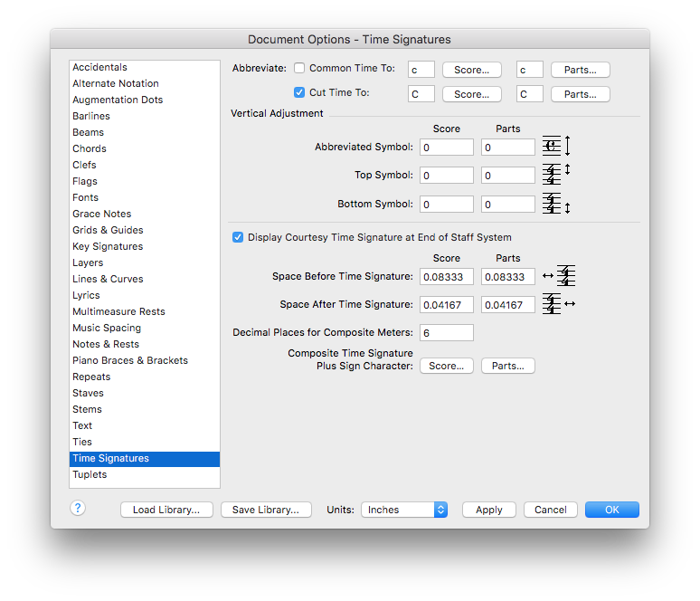The width and height of the screenshot is (700, 601).
Task: Select Repeats in the list
Action: [x=145, y=377]
